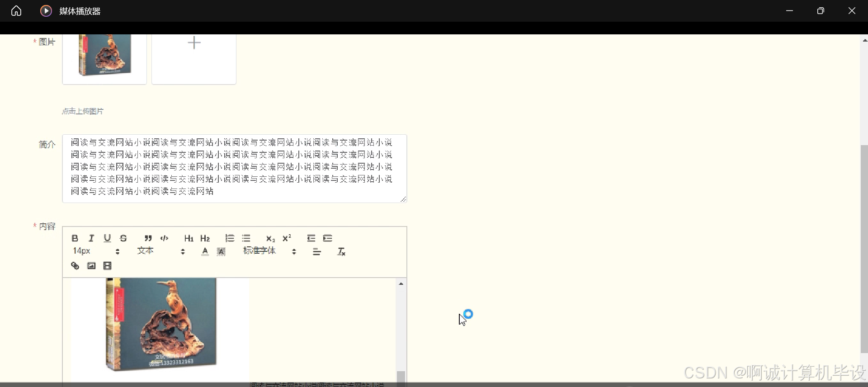Click the media player home icon
The image size is (868, 387).
16,11
